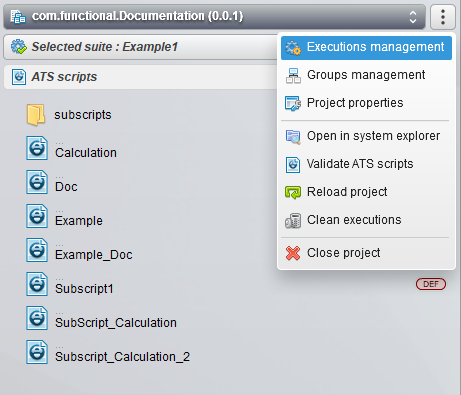Click the Groups management network icon
Viewport: 461px width, 395px height.
tap(293, 75)
